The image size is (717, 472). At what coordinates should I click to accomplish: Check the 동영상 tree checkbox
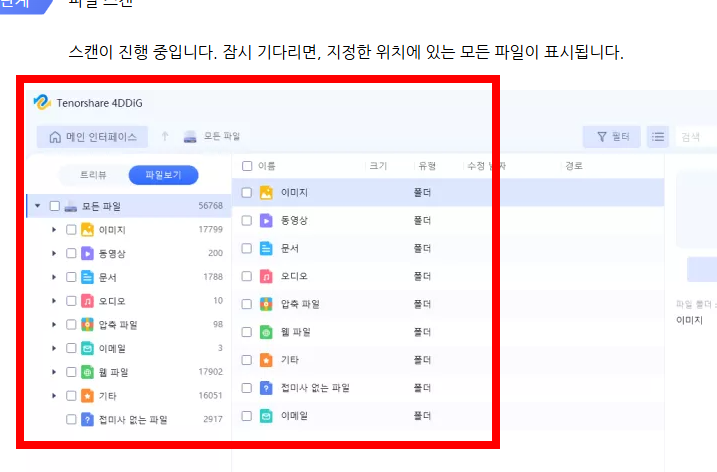71,253
